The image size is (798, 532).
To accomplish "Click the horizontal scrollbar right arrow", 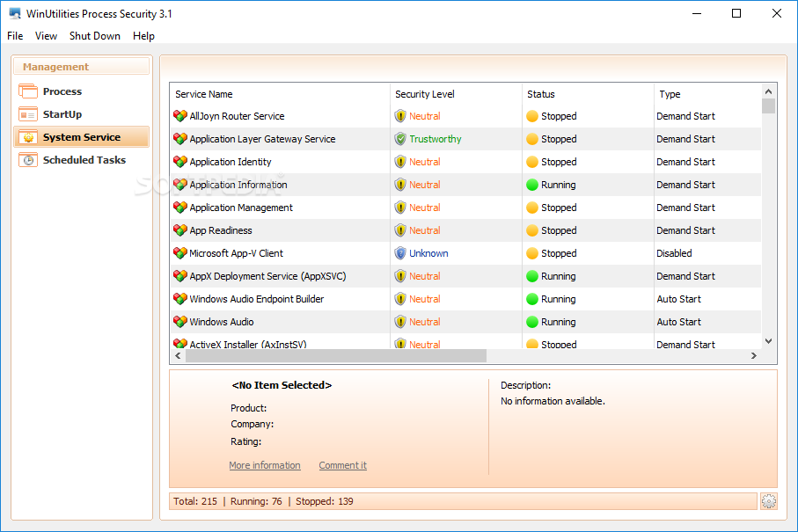I will point(754,356).
